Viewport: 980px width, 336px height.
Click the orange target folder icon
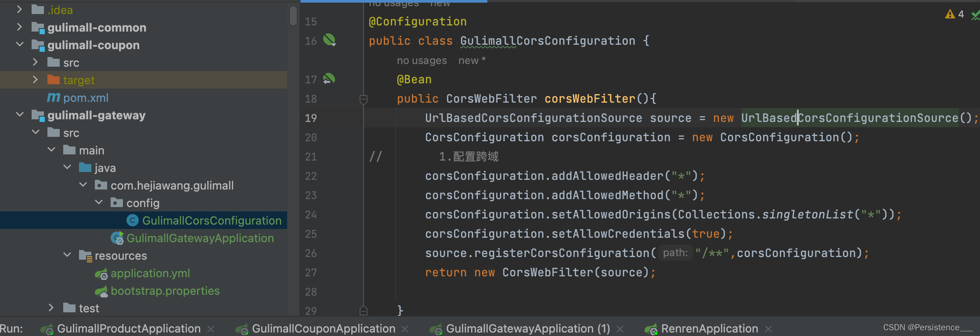pyautogui.click(x=54, y=79)
